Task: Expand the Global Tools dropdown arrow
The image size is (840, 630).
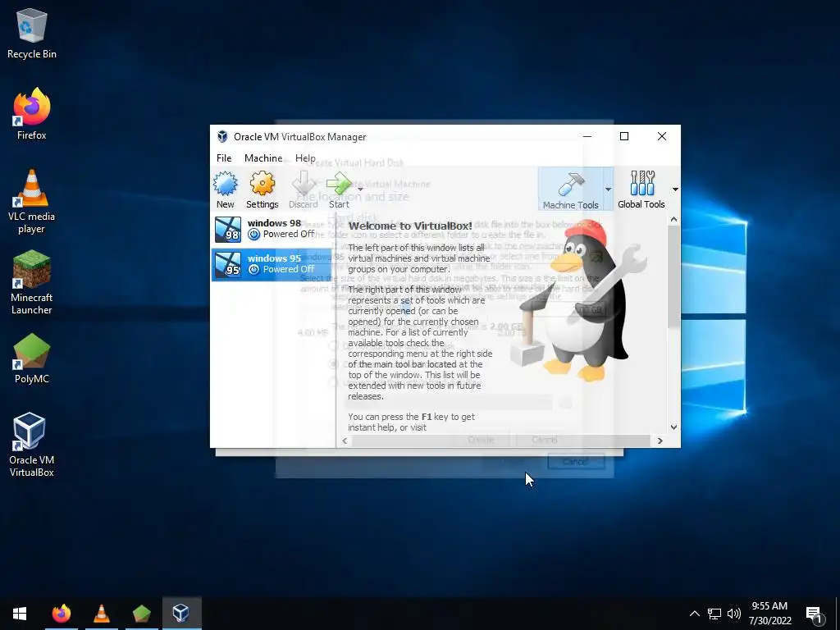Action: pos(675,189)
